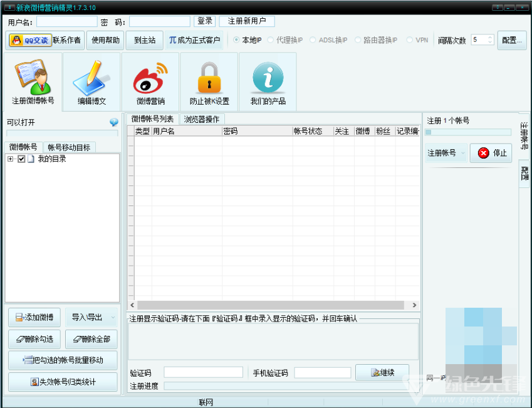Screen dimensions: 532x408
Task: Click the 登录 login button
Action: (x=204, y=21)
